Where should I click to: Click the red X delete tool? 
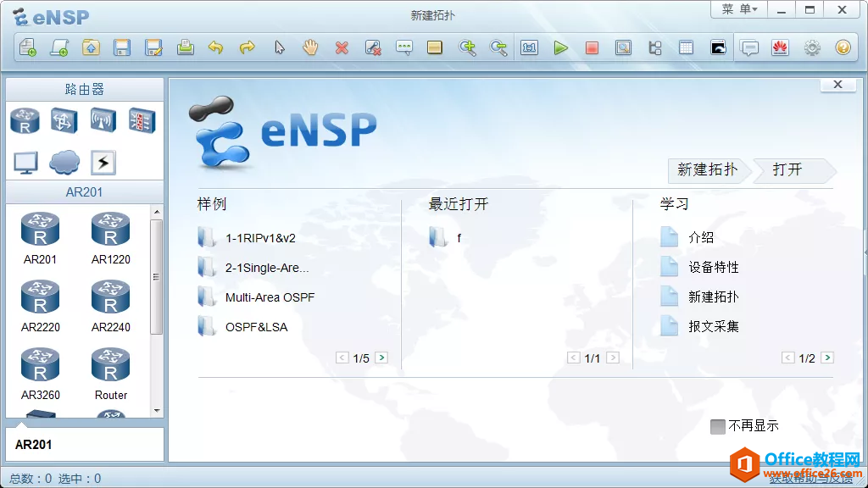point(342,47)
